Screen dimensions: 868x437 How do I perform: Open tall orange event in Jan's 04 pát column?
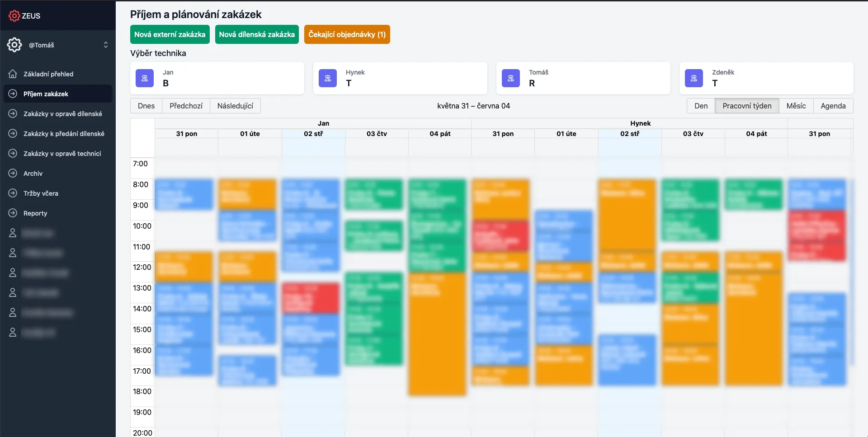(437, 334)
